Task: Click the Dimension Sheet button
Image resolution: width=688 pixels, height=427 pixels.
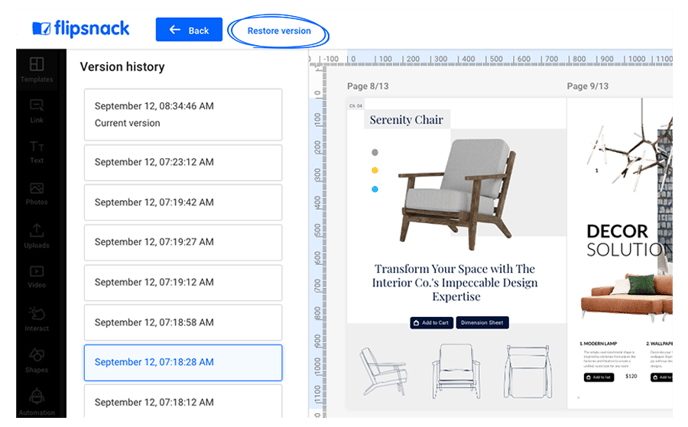Action: coord(482,323)
